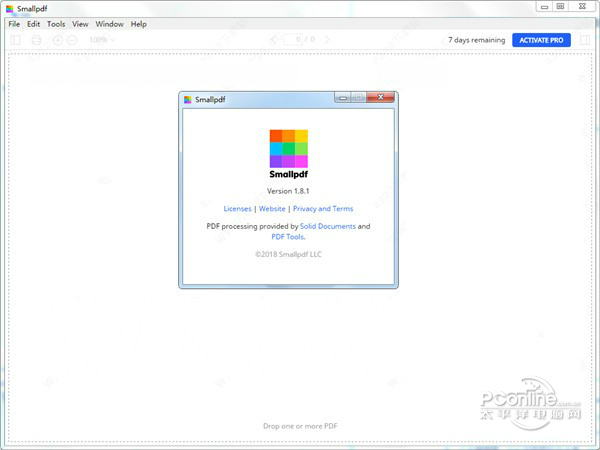600x450 pixels.
Task: Go to previous page arrow
Action: click(x=274, y=39)
